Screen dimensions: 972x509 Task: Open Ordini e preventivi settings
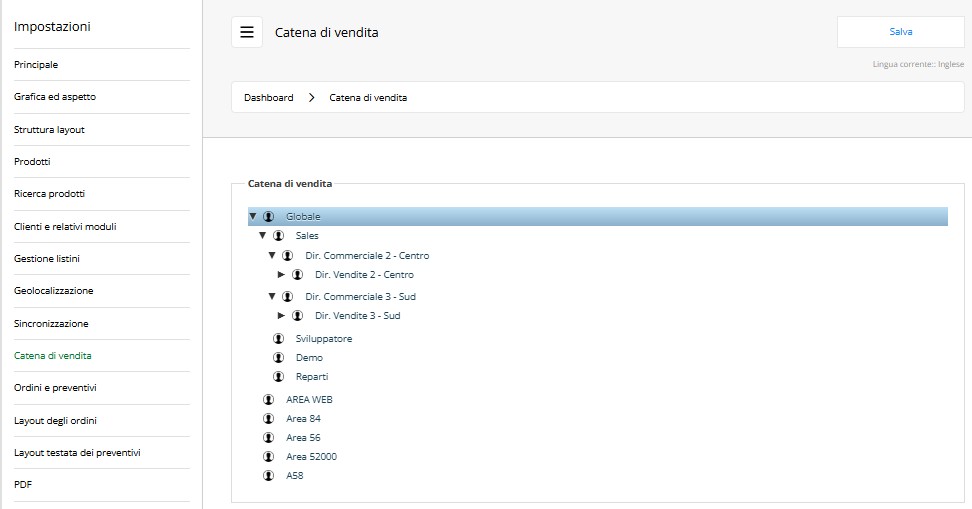click(56, 388)
